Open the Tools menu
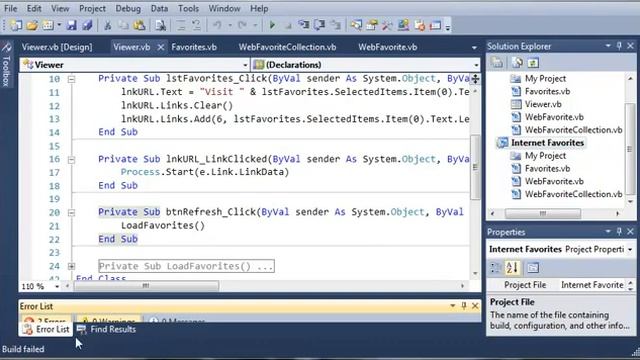640x360 pixels. 188,8
